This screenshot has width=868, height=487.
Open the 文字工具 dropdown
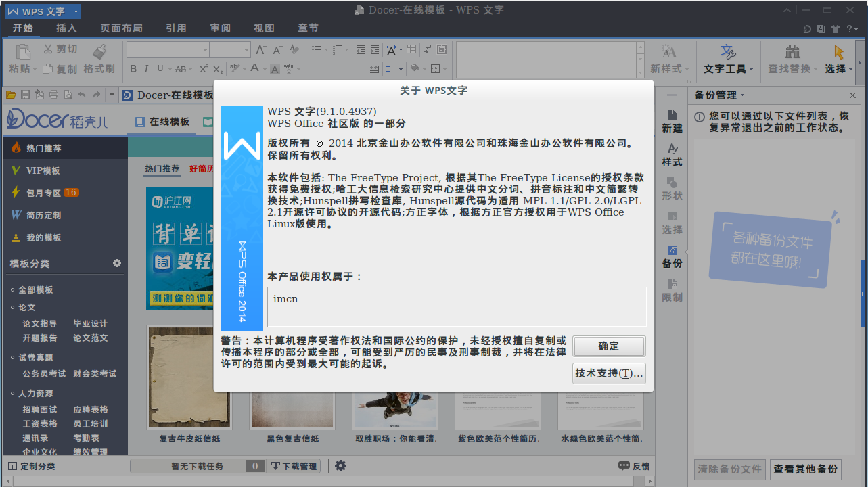click(728, 59)
